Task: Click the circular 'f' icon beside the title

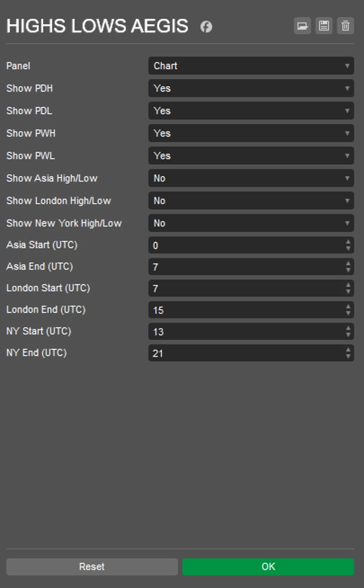Action: [206, 26]
